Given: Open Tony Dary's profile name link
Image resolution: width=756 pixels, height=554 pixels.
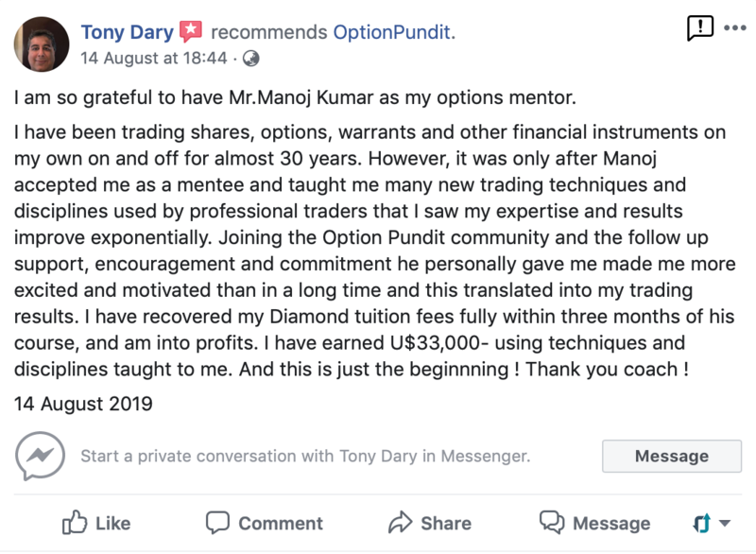Looking at the screenshot, I should click(x=128, y=32).
